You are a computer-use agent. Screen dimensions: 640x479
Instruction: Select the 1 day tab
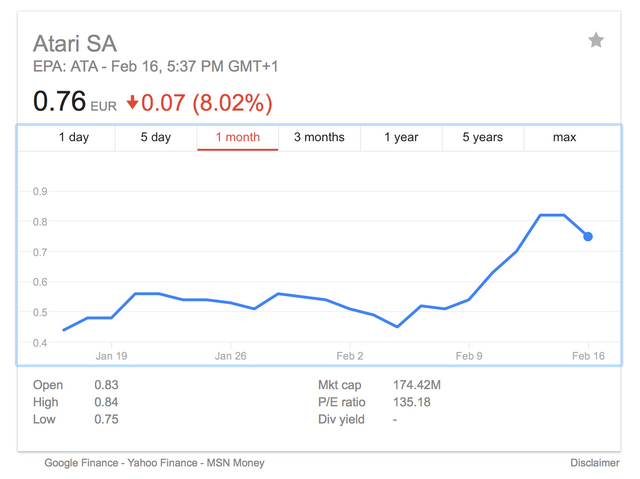pyautogui.click(x=74, y=137)
